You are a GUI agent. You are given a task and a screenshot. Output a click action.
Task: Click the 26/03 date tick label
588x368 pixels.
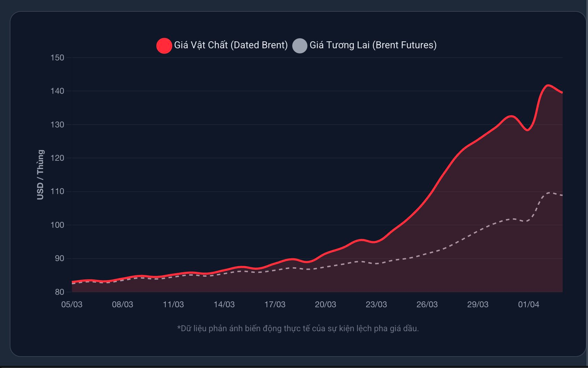pos(427,304)
